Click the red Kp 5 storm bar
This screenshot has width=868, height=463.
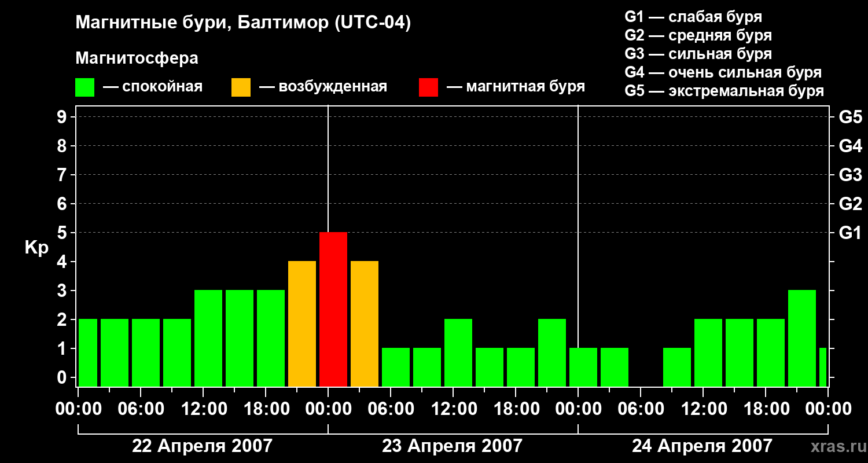333,310
